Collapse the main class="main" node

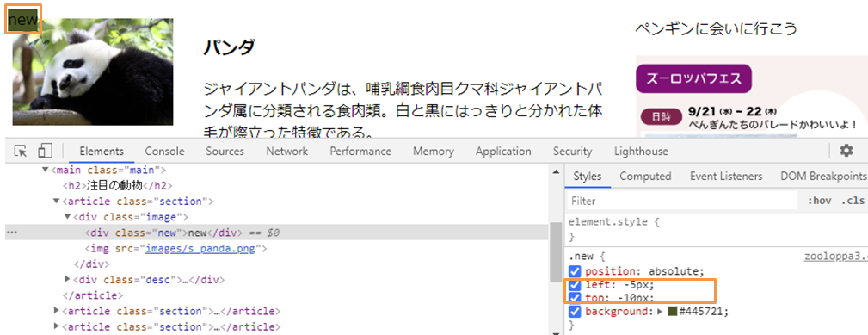(46, 170)
